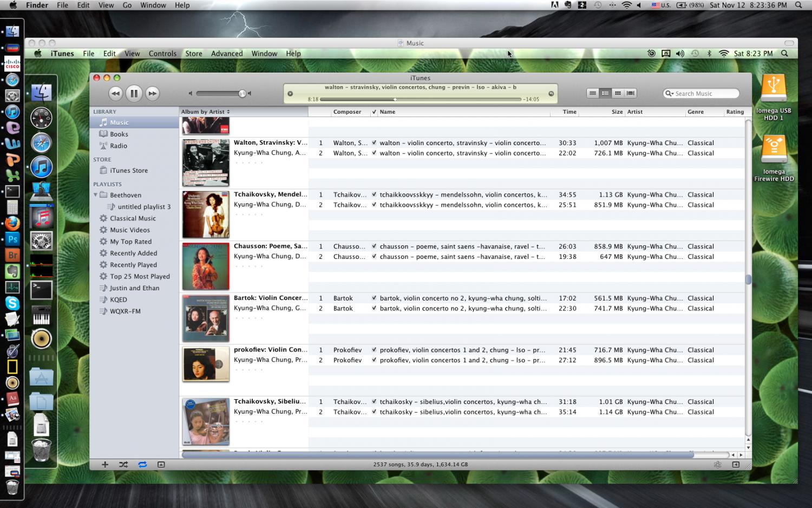Collapse the Beethoven playlist folder
The image size is (812, 508).
click(x=96, y=195)
